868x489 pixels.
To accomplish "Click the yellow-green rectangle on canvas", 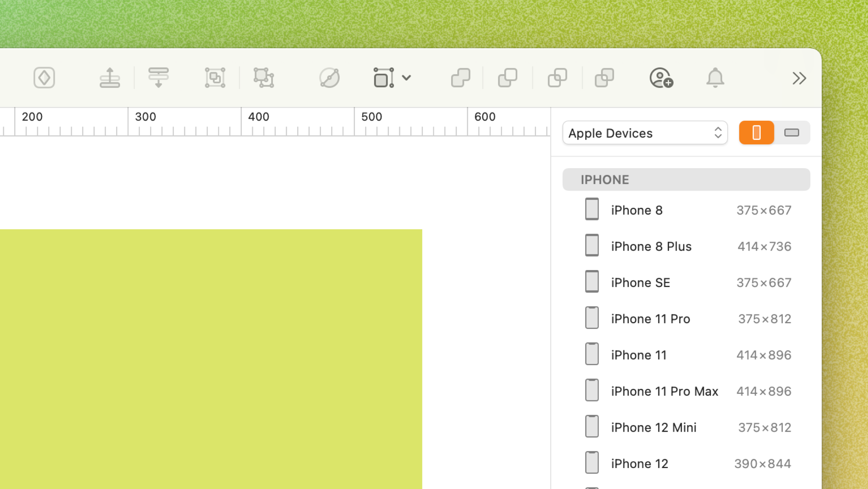I will click(211, 359).
